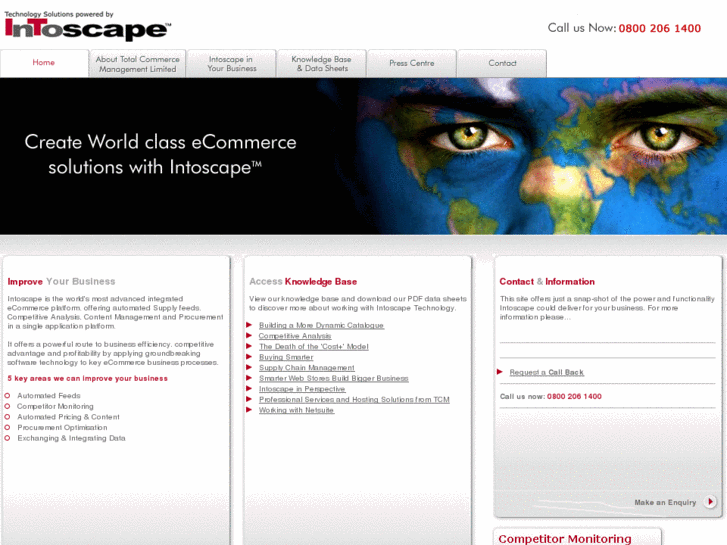Click red arrow beside Building a More Dynamic Catalogue

click(x=249, y=325)
